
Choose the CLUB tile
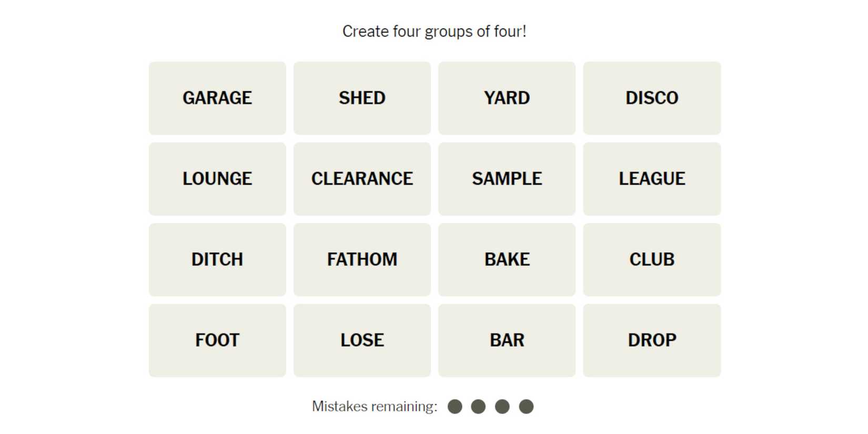pyautogui.click(x=652, y=259)
